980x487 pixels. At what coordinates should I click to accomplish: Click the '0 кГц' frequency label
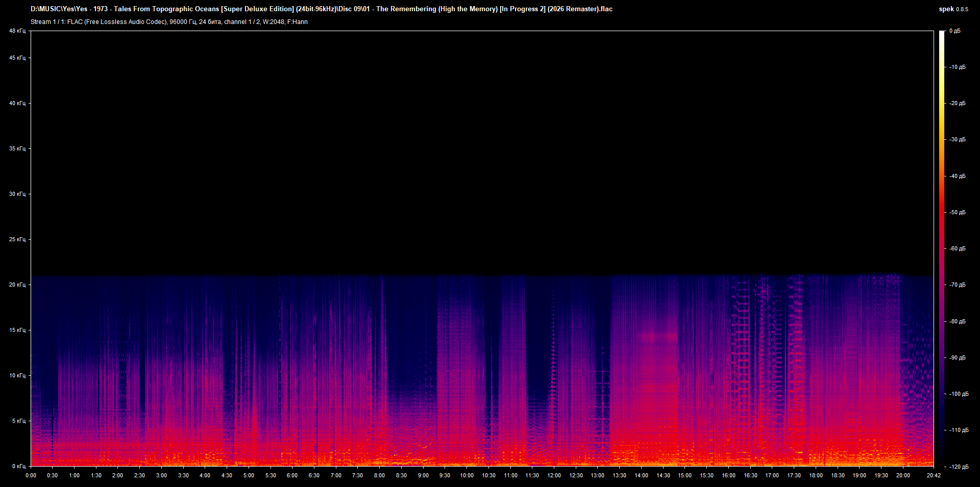click(19, 466)
